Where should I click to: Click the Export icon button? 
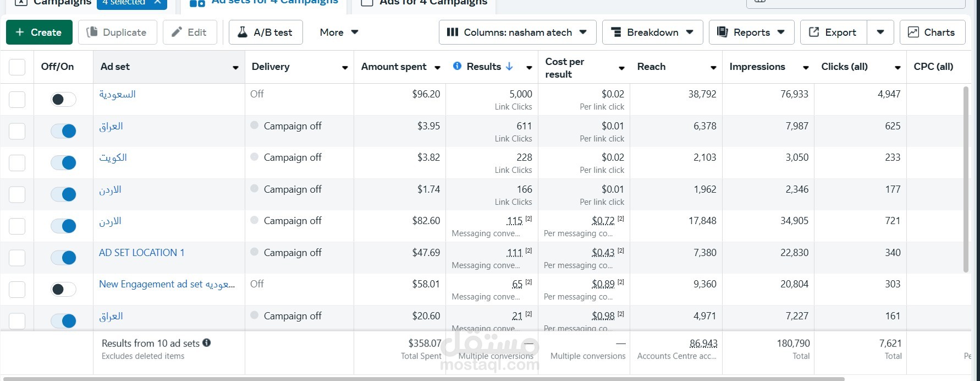coord(814,32)
